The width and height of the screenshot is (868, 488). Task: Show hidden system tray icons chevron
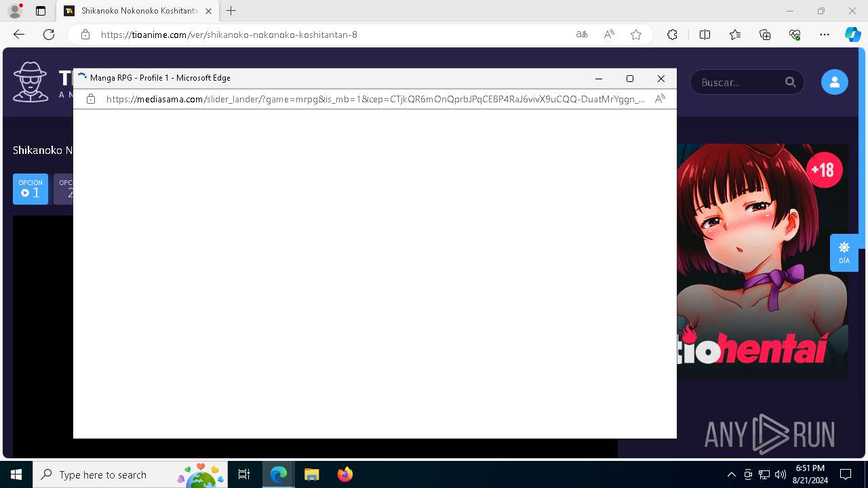[731, 474]
